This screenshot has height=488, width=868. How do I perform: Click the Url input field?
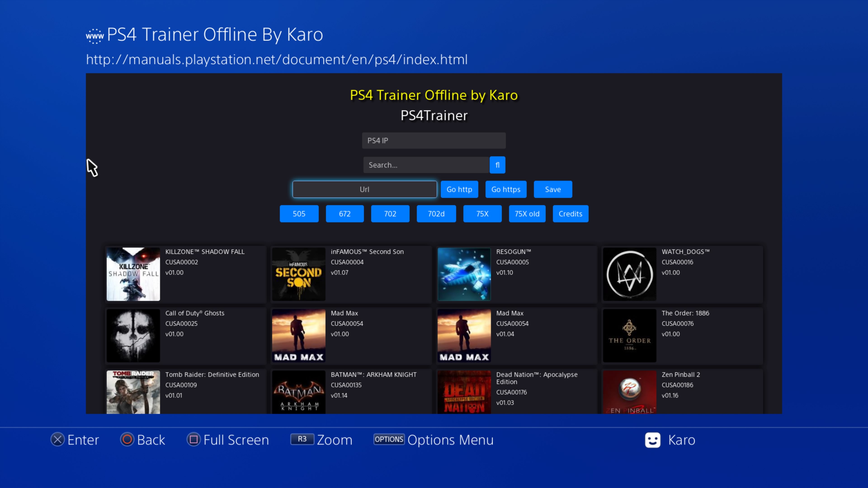pos(365,189)
